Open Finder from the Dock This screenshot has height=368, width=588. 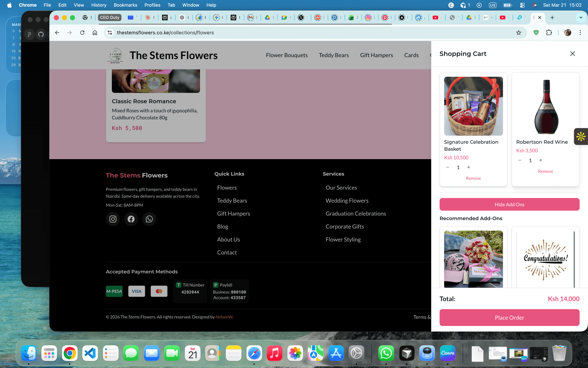(x=29, y=354)
